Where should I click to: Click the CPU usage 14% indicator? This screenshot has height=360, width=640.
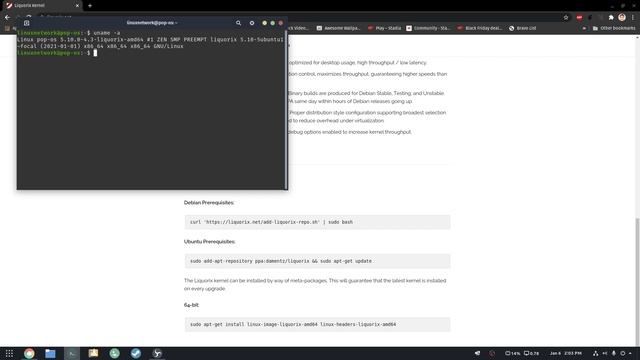(x=513, y=353)
